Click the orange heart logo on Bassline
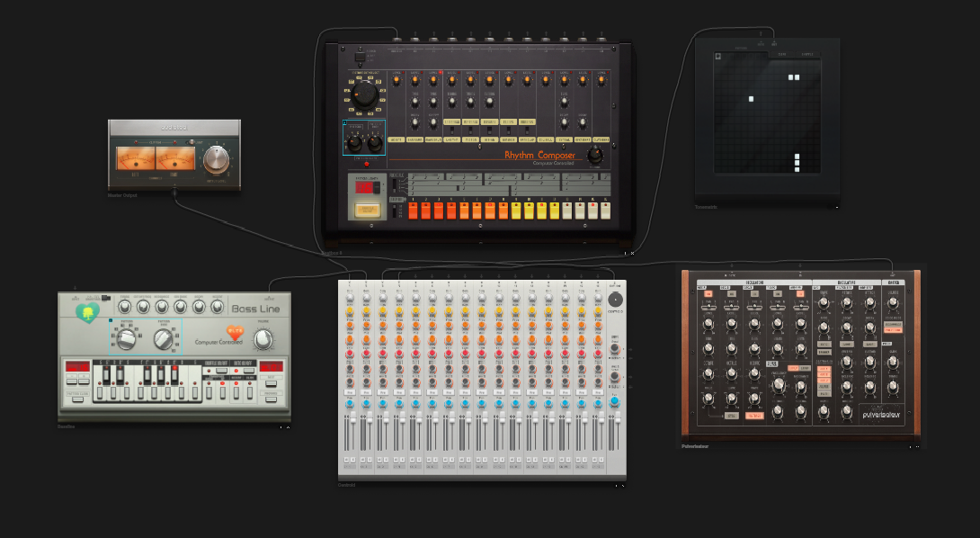Image resolution: width=980 pixels, height=538 pixels. point(235,332)
